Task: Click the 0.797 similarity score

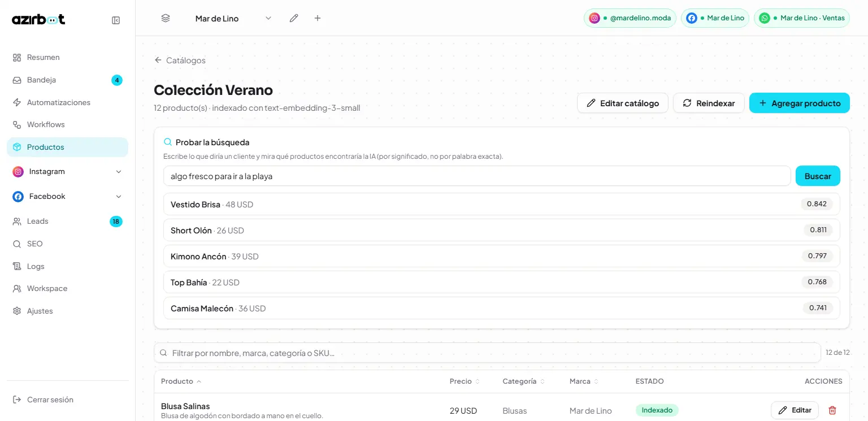Action: [x=817, y=256]
